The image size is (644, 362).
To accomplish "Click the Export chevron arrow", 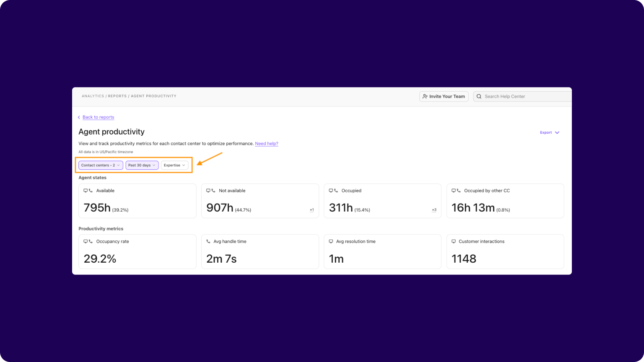I will pos(557,132).
